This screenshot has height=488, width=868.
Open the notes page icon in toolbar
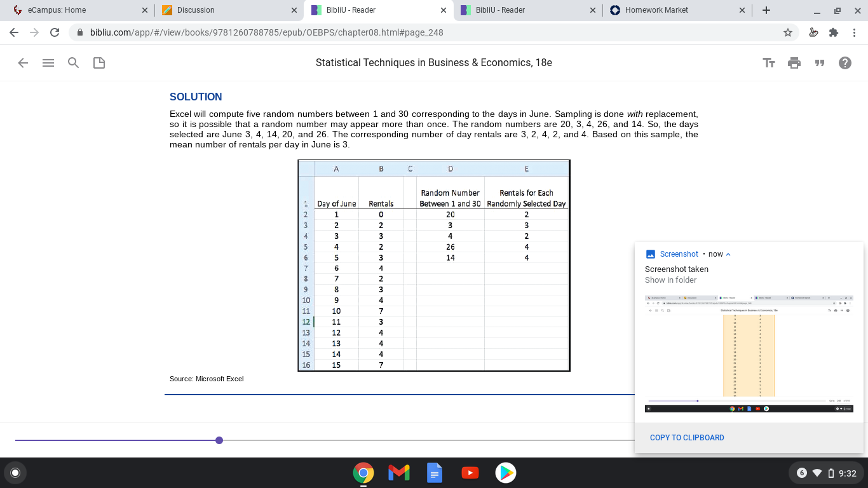[x=99, y=63]
